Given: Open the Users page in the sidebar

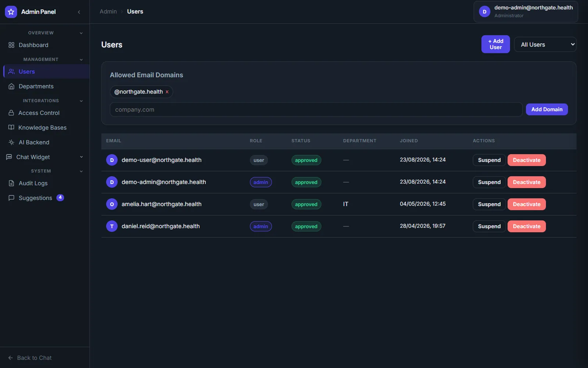Looking at the screenshot, I should coord(46,71).
